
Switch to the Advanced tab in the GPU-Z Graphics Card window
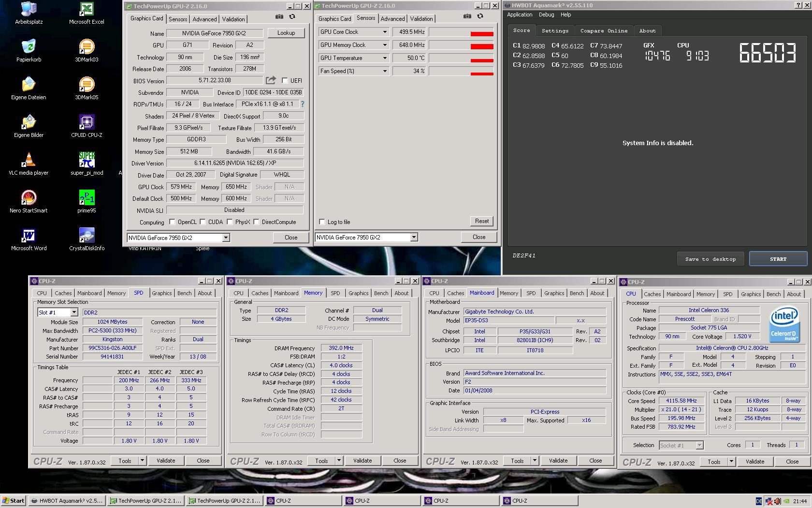[x=204, y=19]
